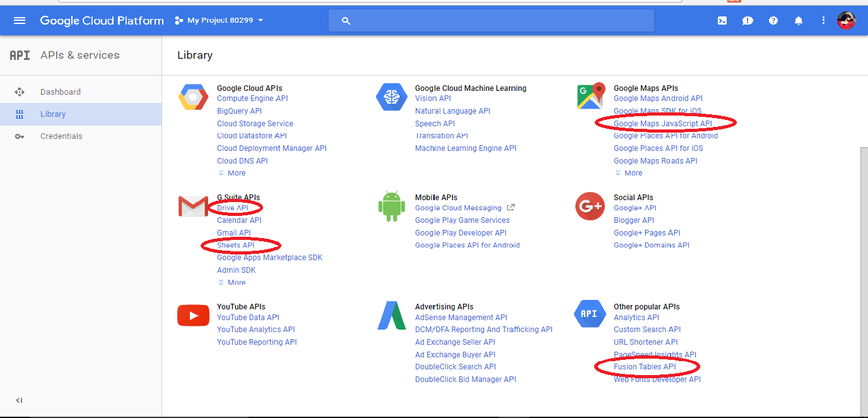Expand More under Google Maps APIs
Image resolution: width=868 pixels, height=418 pixels.
[x=628, y=173]
